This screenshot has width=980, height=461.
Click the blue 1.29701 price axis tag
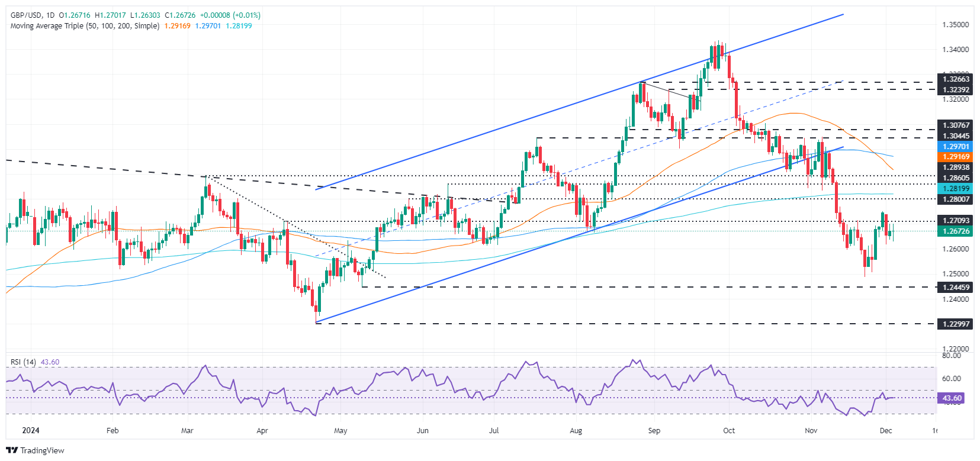click(956, 146)
